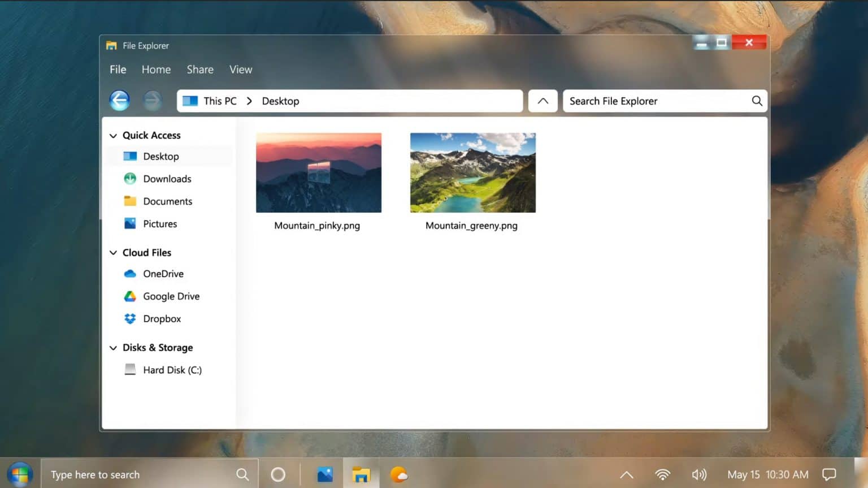Viewport: 868px width, 488px height.
Task: Click the up-directory arrow button
Action: pyautogui.click(x=542, y=101)
